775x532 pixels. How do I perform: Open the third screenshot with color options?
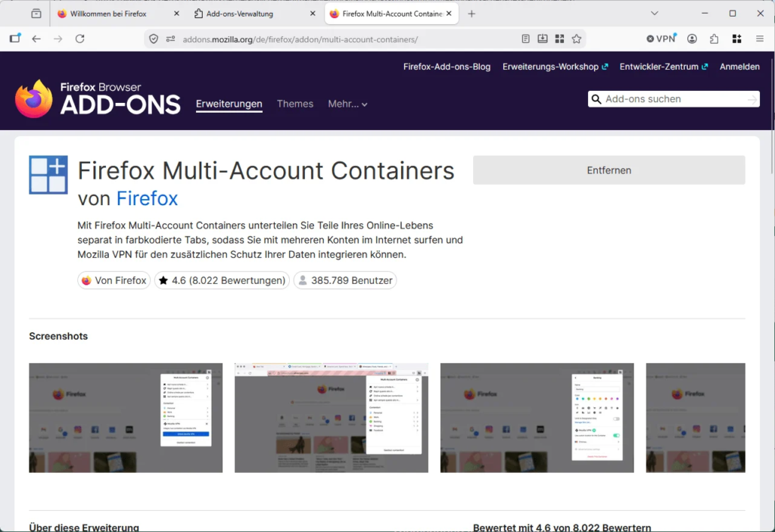537,418
